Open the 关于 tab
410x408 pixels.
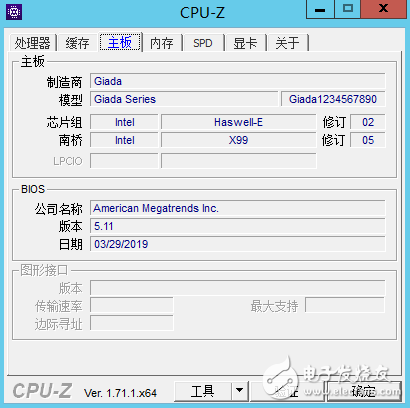(287, 43)
